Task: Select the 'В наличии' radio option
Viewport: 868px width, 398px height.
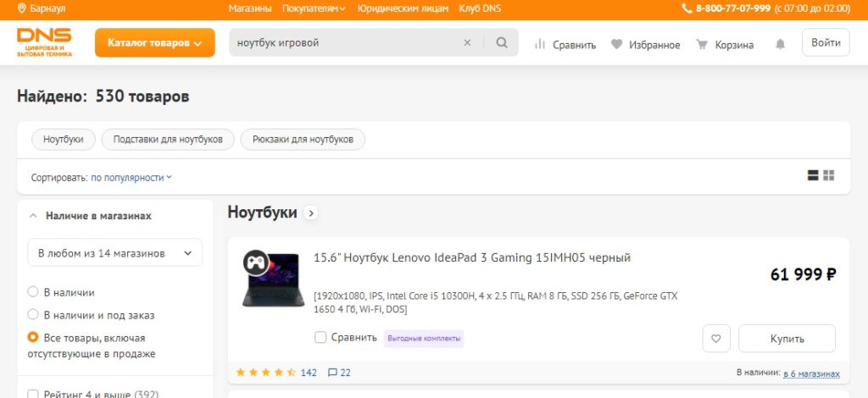Action: pyautogui.click(x=33, y=292)
